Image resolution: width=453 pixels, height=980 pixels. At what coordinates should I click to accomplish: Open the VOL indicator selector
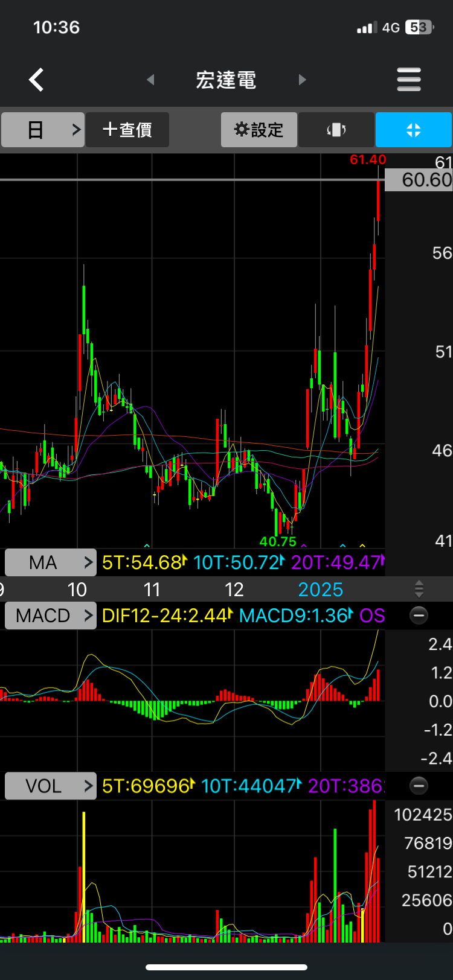point(51,786)
